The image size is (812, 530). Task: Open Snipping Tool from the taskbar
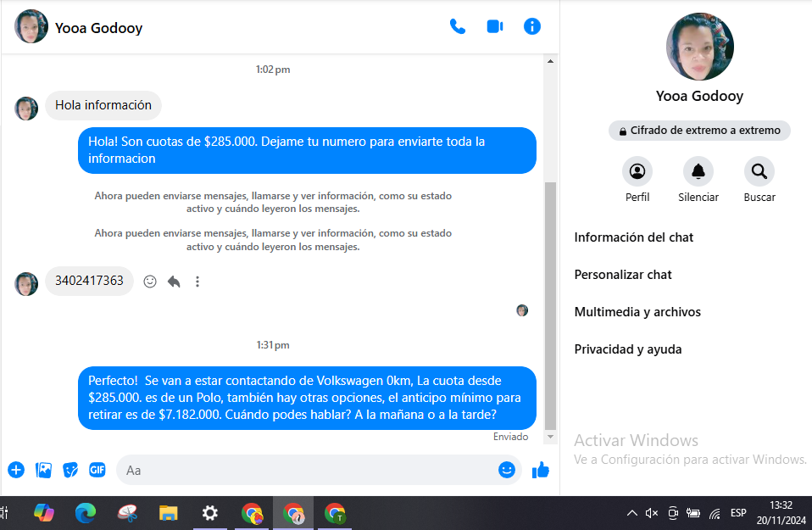(127, 513)
